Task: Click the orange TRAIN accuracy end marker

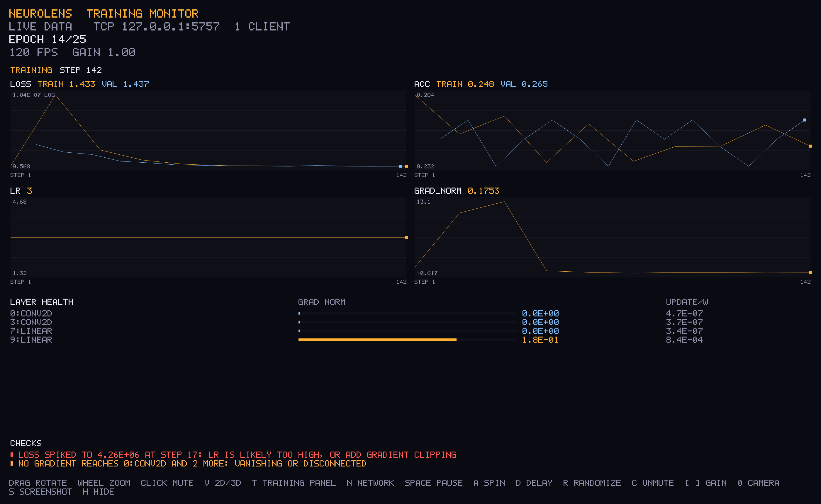Action: [810, 146]
